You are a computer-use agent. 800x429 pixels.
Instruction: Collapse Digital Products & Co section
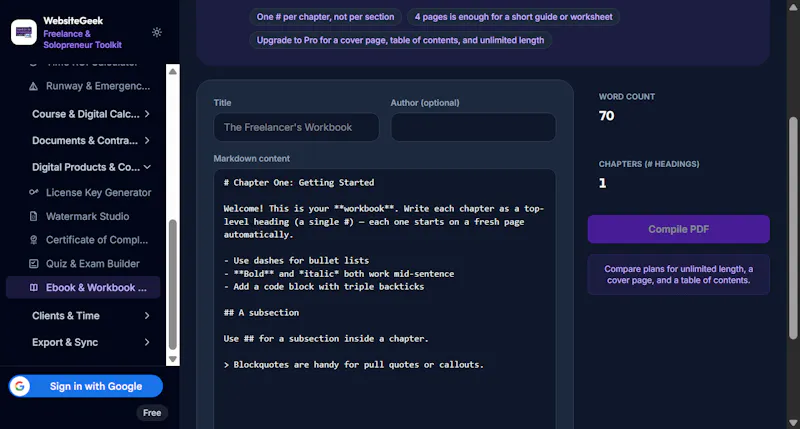90,167
